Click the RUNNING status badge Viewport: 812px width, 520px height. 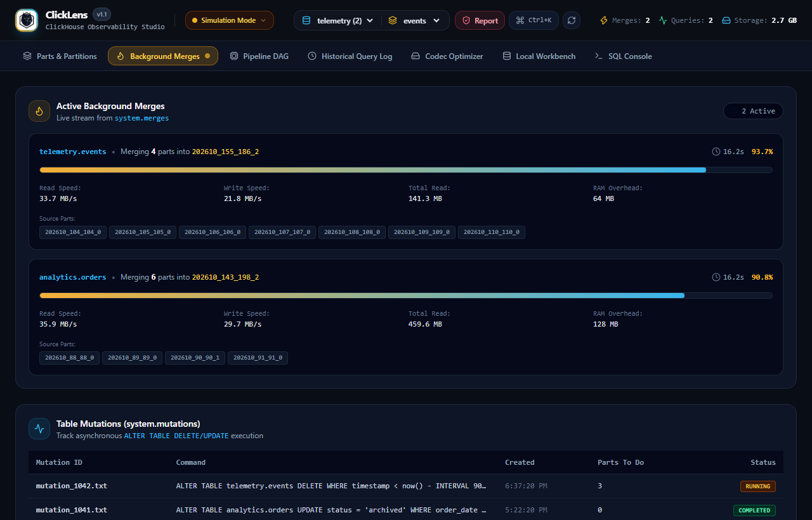point(758,486)
